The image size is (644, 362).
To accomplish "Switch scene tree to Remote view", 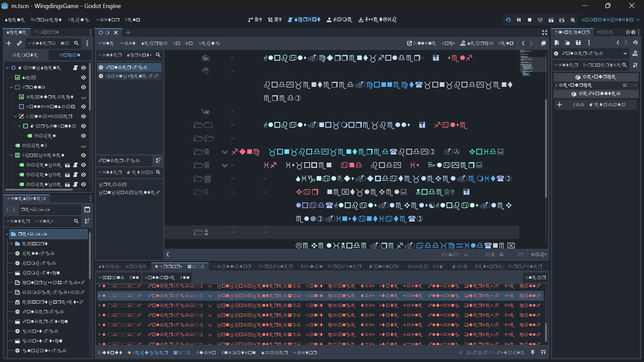I will pyautogui.click(x=25, y=55).
